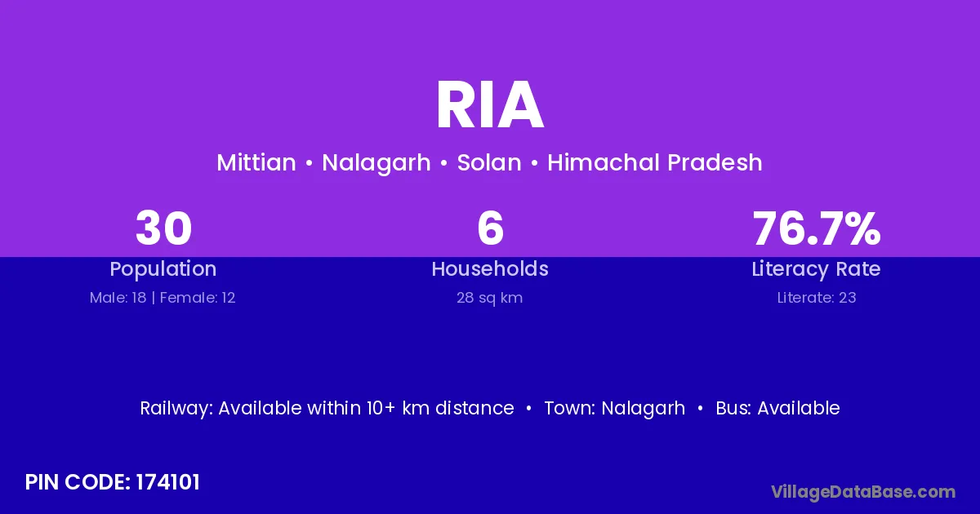Click the RIA village title
Image resolution: width=980 pixels, height=514 pixels.
click(x=490, y=106)
